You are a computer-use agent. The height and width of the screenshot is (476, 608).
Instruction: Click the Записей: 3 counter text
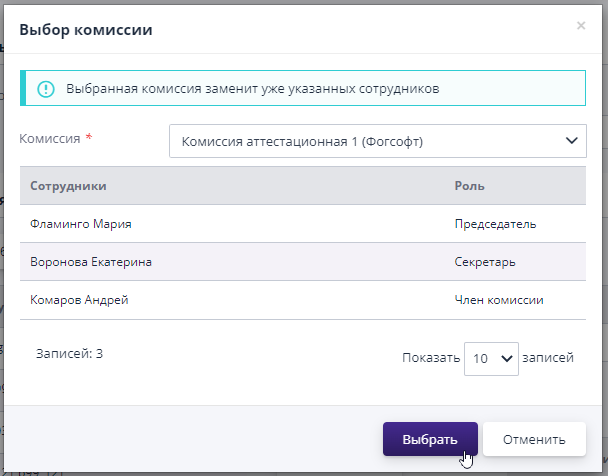(69, 353)
